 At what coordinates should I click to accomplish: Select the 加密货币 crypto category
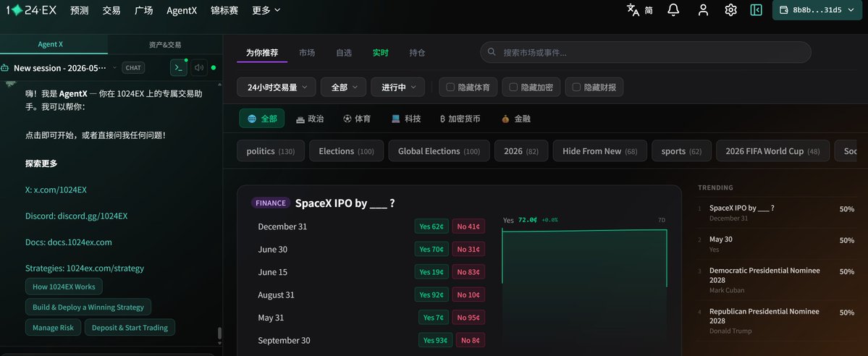460,119
